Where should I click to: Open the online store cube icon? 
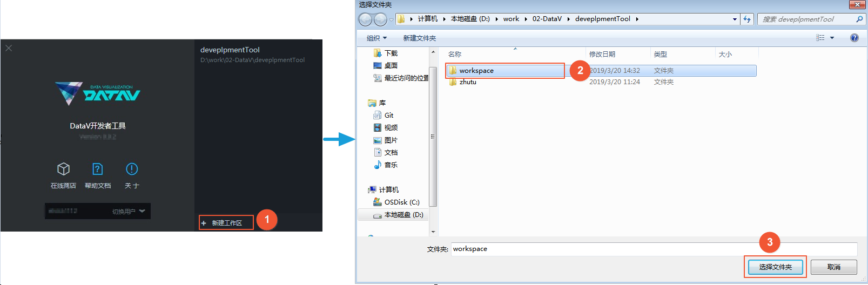[63, 169]
